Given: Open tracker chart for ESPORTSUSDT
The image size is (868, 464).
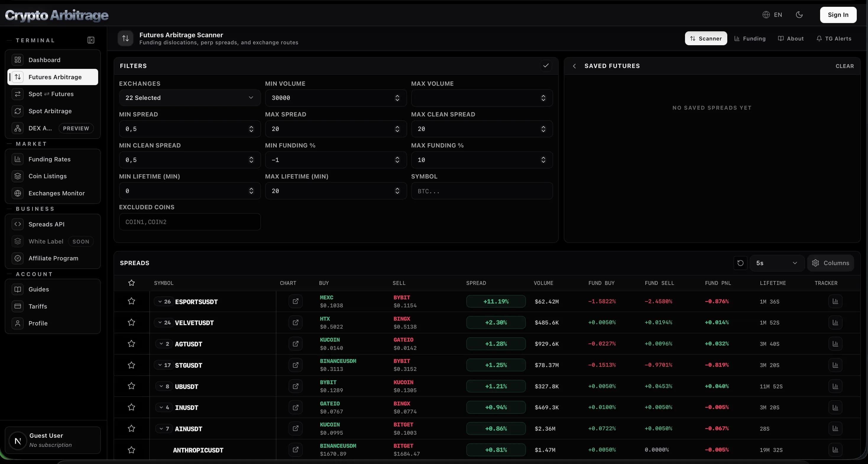Looking at the screenshot, I should pos(835,301).
